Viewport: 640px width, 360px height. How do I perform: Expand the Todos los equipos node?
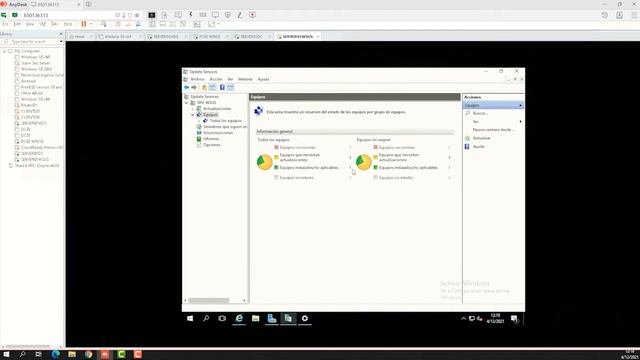(199, 121)
